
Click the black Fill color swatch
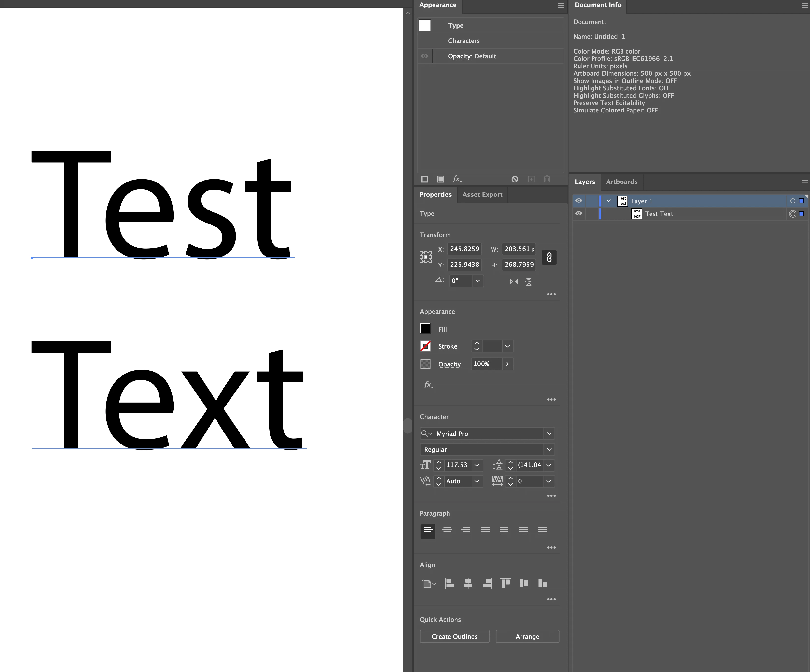425,328
